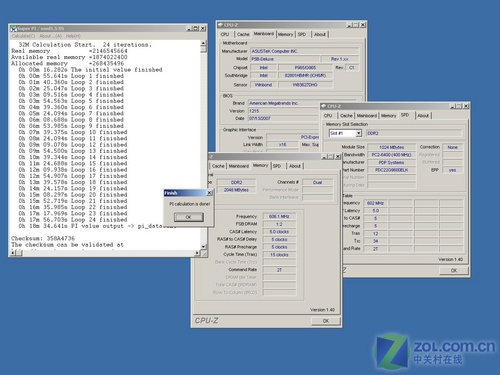Select Mainboard tab in Memory CPU-Z window
This screenshot has height=375, width=500.
point(239,166)
